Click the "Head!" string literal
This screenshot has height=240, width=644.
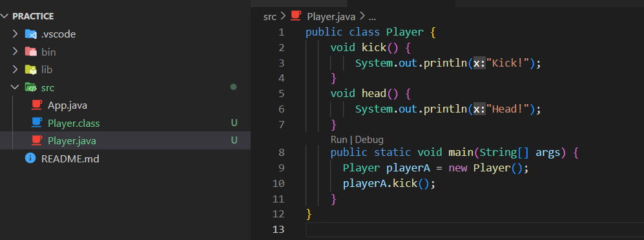tap(508, 109)
